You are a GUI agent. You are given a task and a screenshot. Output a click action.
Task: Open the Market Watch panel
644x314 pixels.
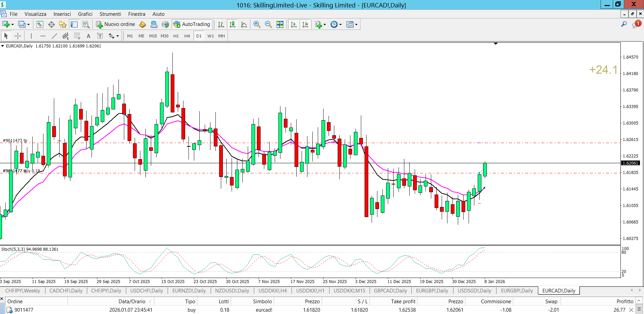[x=40, y=24]
